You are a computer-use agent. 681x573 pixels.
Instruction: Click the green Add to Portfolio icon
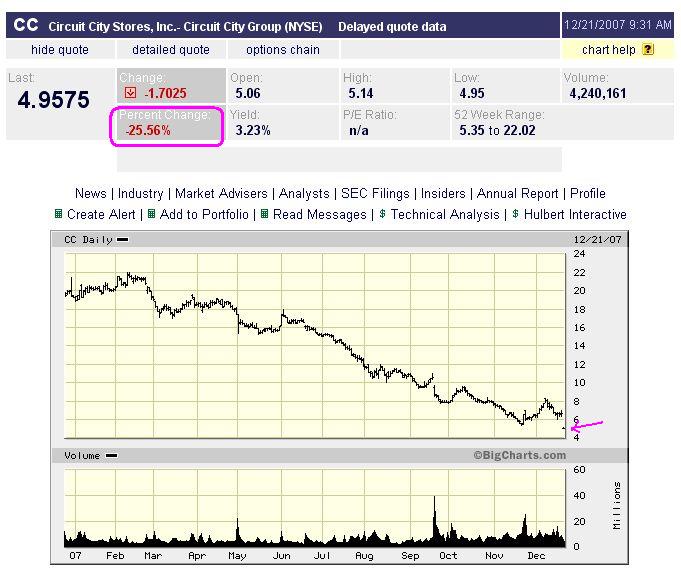(x=151, y=214)
